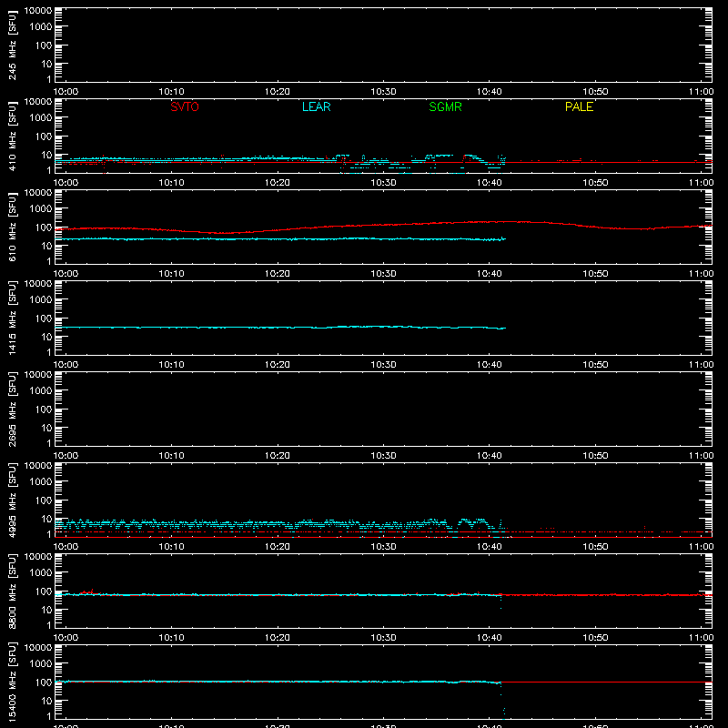728x728 pixels.
Task: Click the cyan LEAR curve in 610 MHz panel
Action: (278, 239)
